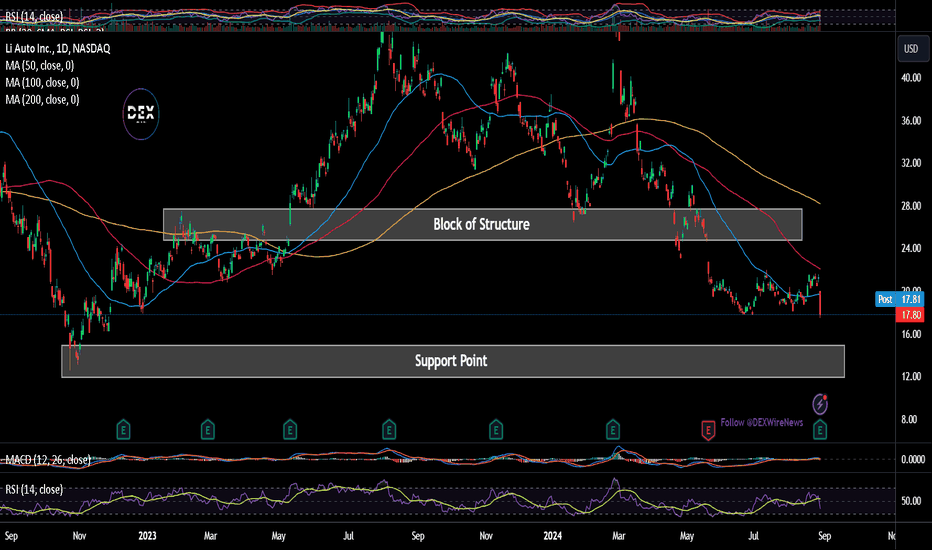Click the Post 17.81 price label
Image resolution: width=932 pixels, height=550 pixels.
[x=899, y=299]
